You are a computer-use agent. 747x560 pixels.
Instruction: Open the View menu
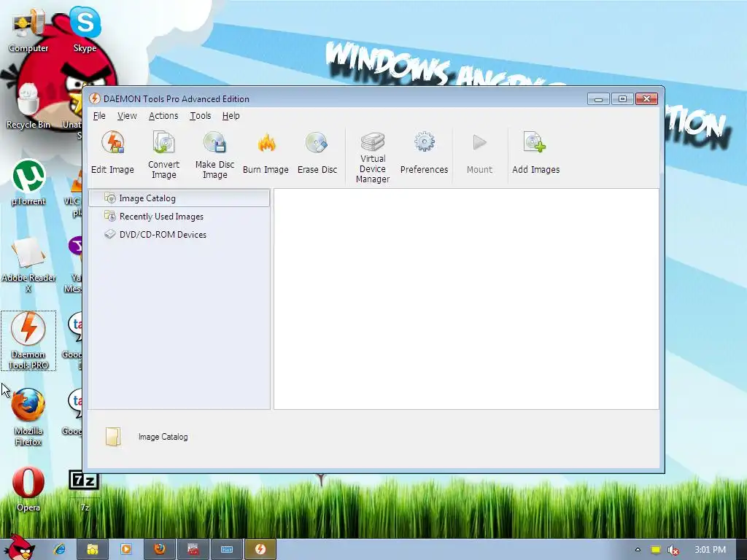[127, 116]
